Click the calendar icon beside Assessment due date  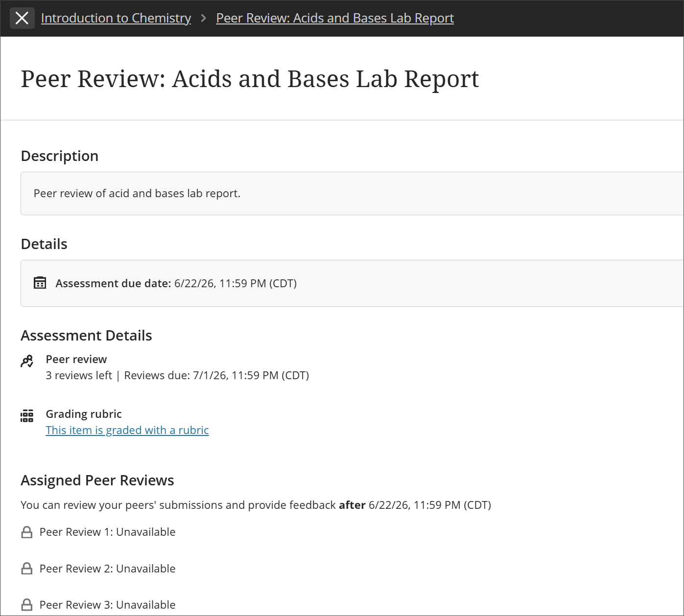[x=40, y=283]
